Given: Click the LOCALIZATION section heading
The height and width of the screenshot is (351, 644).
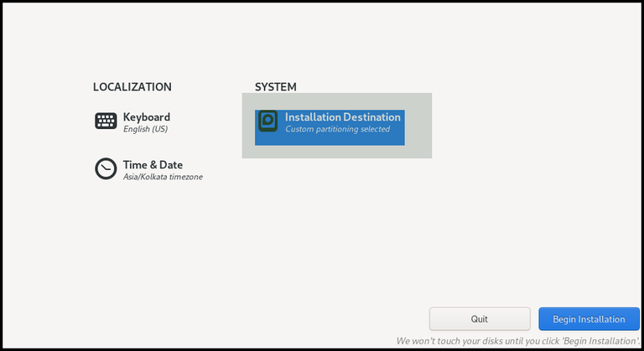Looking at the screenshot, I should [132, 86].
